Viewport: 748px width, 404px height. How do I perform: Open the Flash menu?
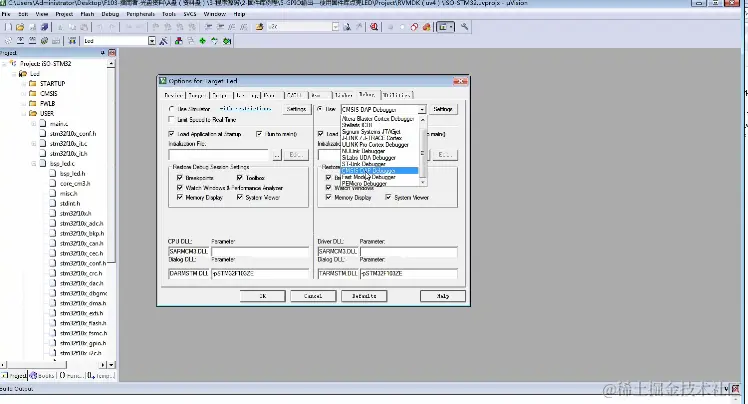coord(87,14)
